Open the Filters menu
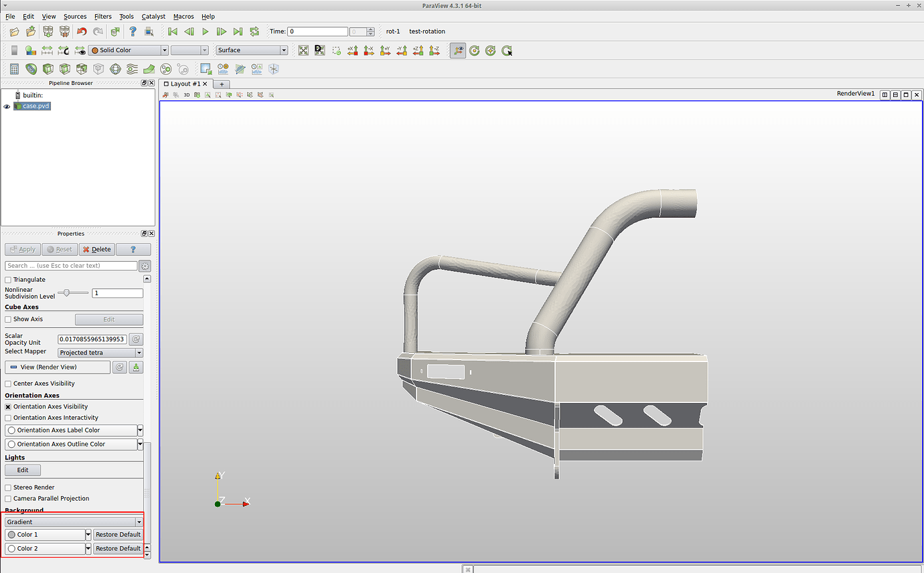This screenshot has width=924, height=573. 102,16
